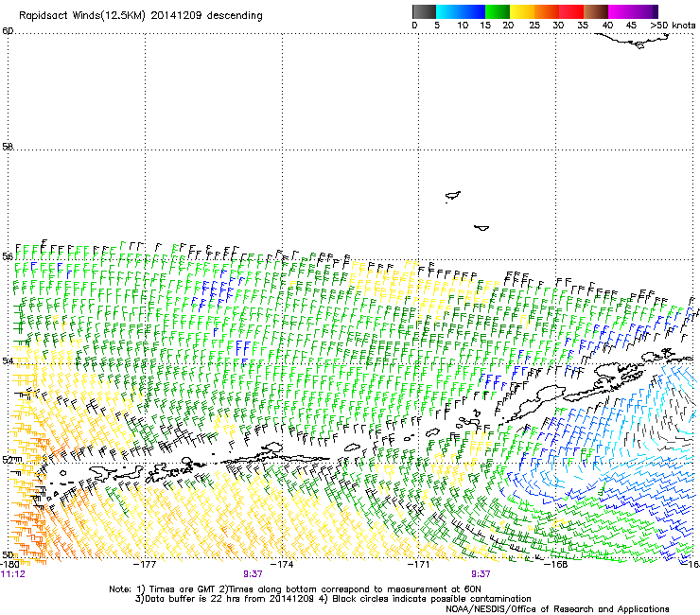This screenshot has height=615, width=700.
Task: Click the green 15-20 knots legend color
Action: tap(498, 11)
